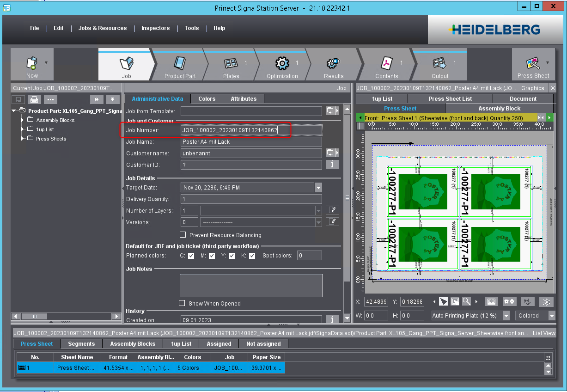
Task: Open the Optimization step gear icon
Action: 282,63
